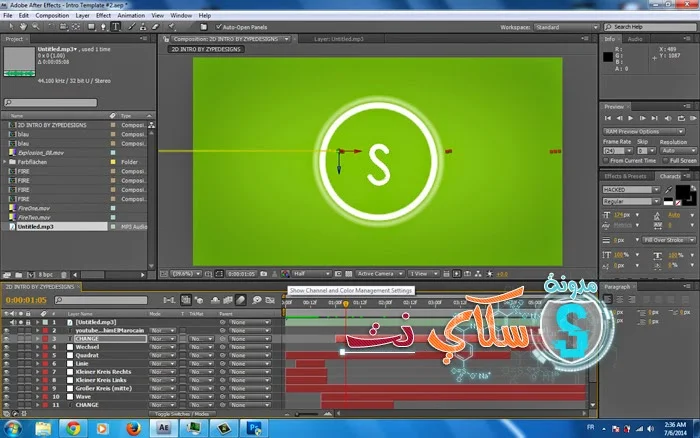Enable From Current Time checkbox
Viewport: 700px width, 438px height.
point(606,160)
